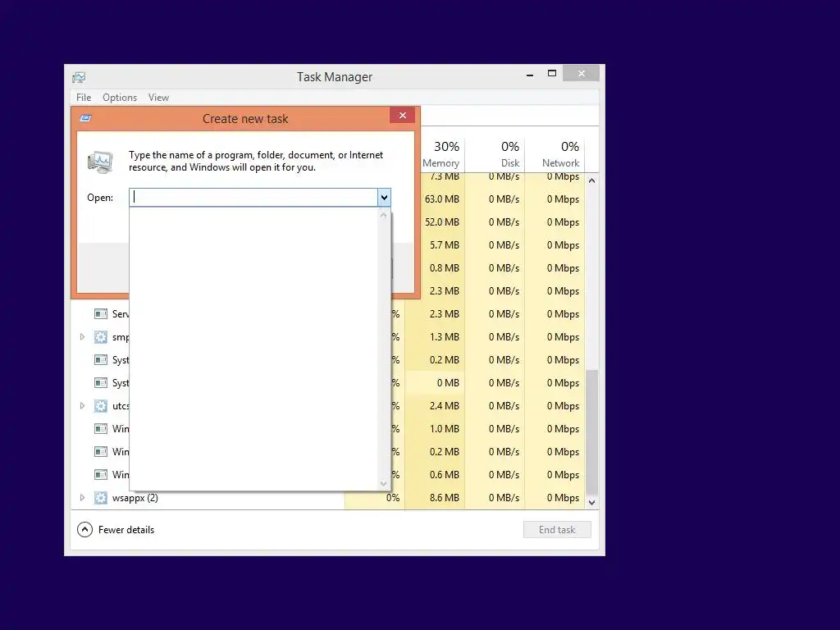Viewport: 840px width, 630px height.
Task: Open the View menu
Action: pyautogui.click(x=158, y=98)
